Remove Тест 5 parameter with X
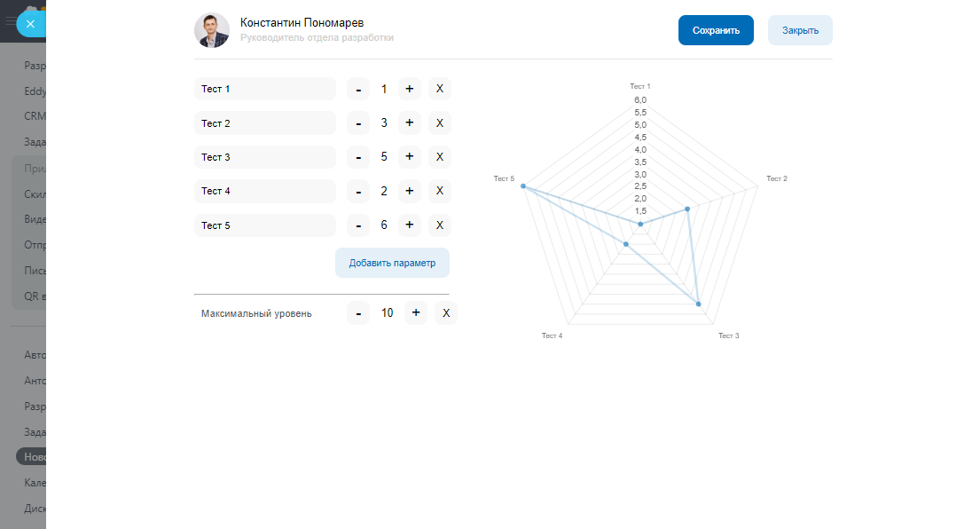The image size is (980, 529). pyautogui.click(x=440, y=225)
